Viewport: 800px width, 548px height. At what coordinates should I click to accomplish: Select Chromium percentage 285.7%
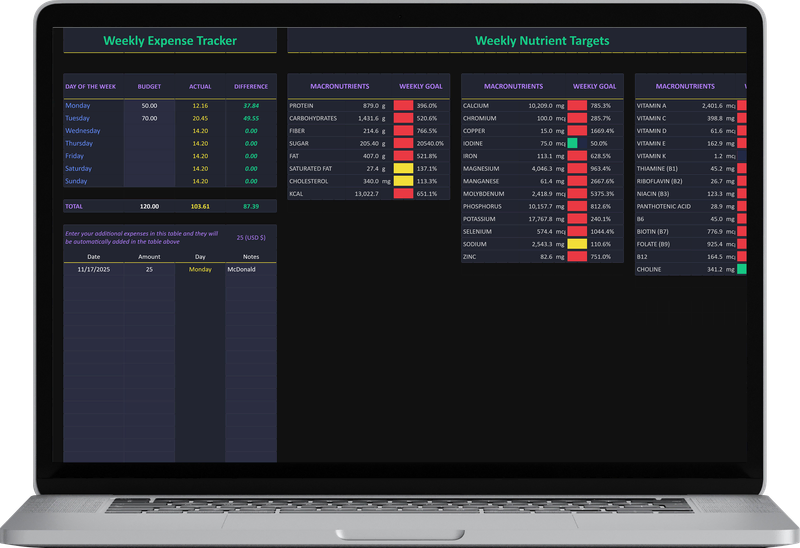coord(601,118)
